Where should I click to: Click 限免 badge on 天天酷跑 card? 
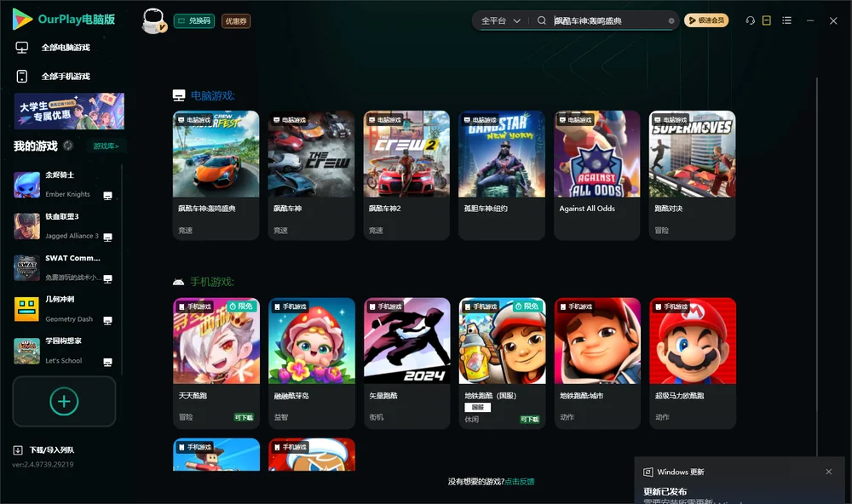click(x=241, y=306)
